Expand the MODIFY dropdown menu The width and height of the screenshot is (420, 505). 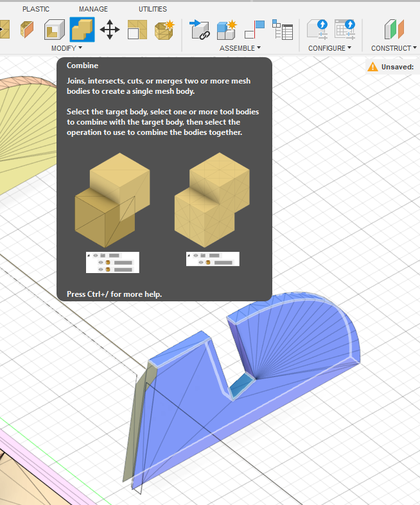(67, 48)
